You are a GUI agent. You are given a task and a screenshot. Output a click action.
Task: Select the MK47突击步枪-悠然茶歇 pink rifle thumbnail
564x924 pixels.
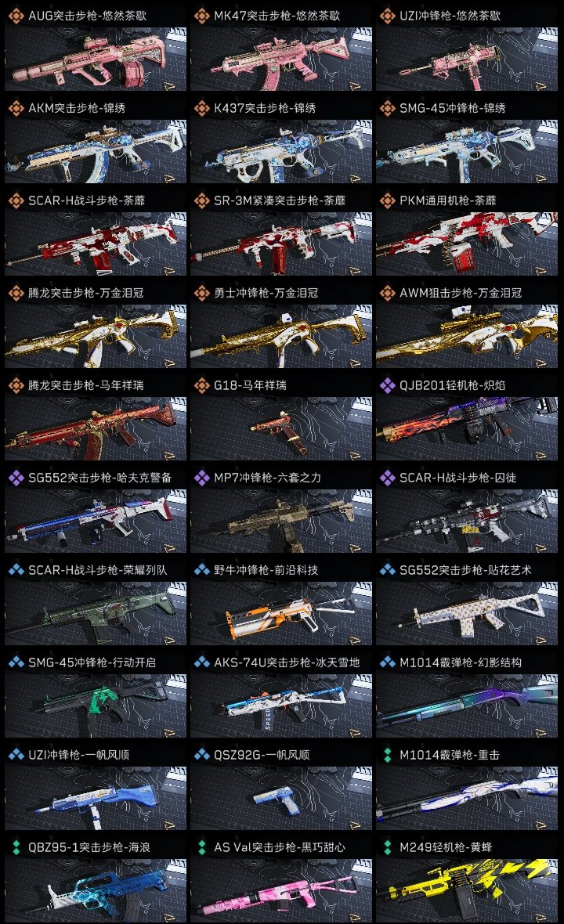click(281, 59)
